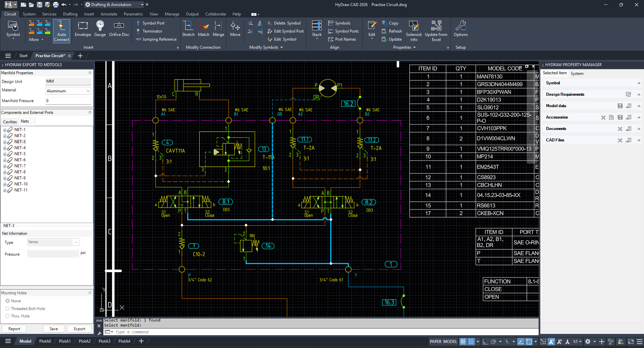Activate the Auto Connect tool
The image size is (644, 348).
coord(61,31)
